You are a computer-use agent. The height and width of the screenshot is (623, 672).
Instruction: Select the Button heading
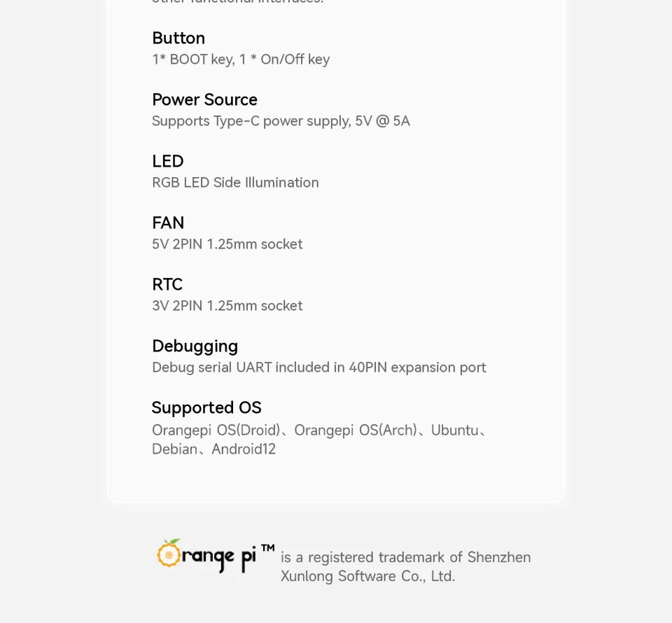coord(178,38)
